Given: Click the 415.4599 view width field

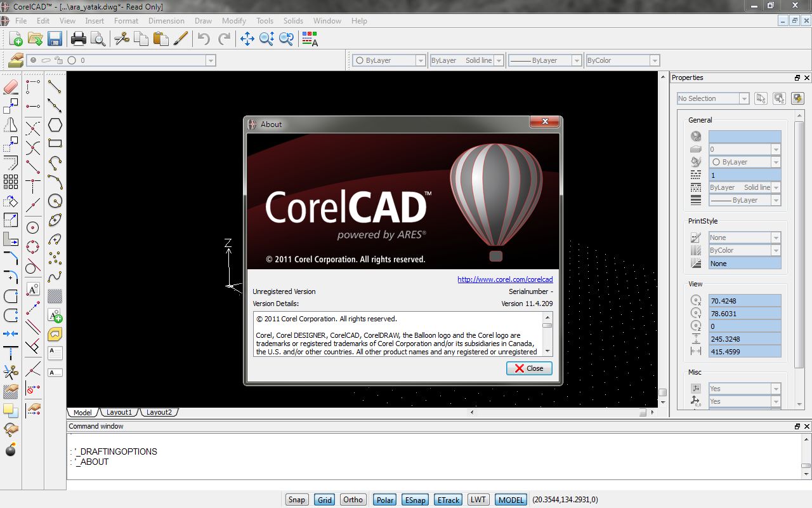Looking at the screenshot, I should click(745, 352).
